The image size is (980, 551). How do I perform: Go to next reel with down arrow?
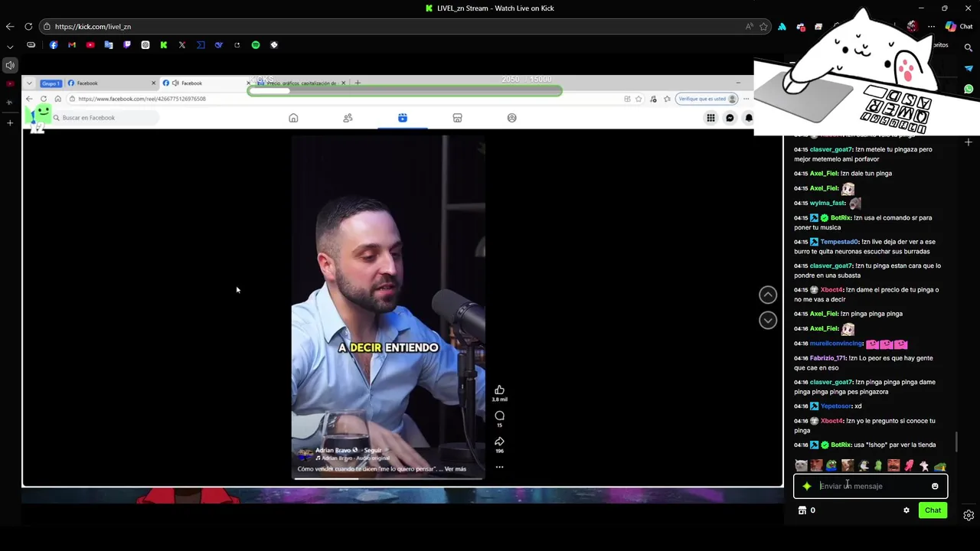pyautogui.click(x=768, y=320)
